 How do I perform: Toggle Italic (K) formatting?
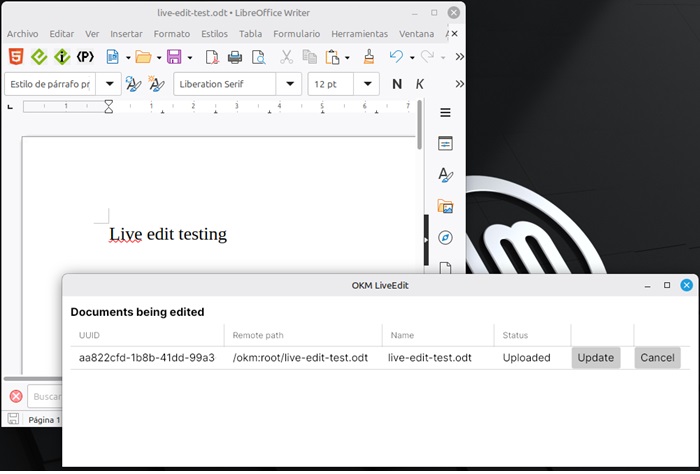point(420,84)
